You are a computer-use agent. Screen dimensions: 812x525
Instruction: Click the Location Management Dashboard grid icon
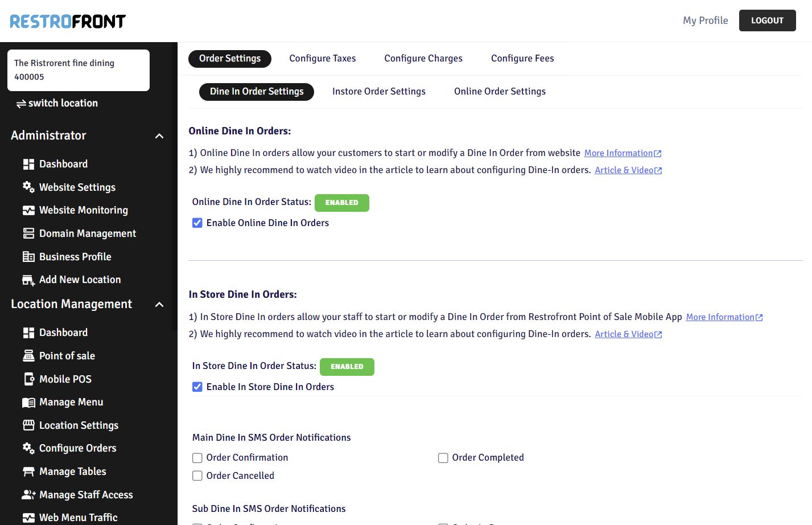coord(28,333)
